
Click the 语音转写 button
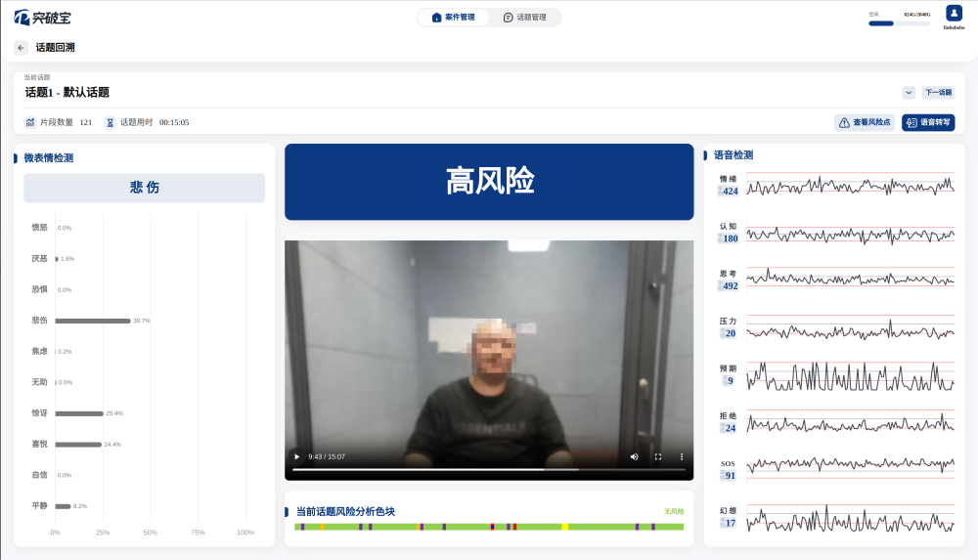tap(928, 122)
